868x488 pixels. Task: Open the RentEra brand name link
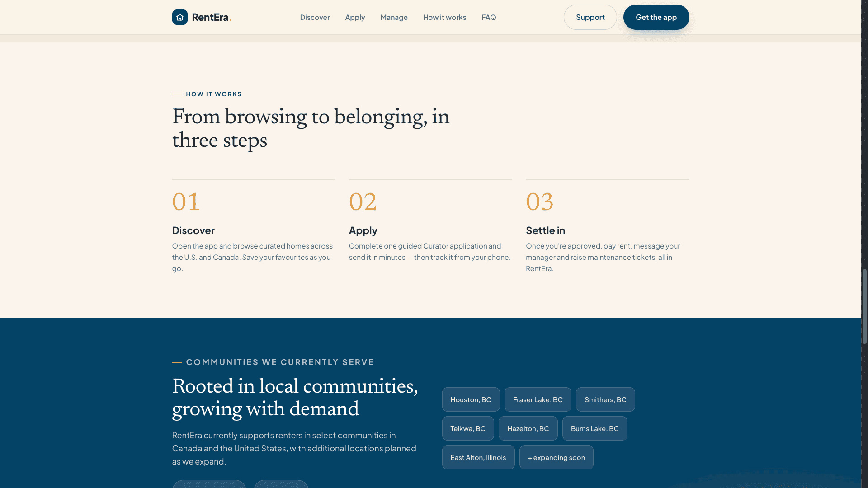click(211, 17)
